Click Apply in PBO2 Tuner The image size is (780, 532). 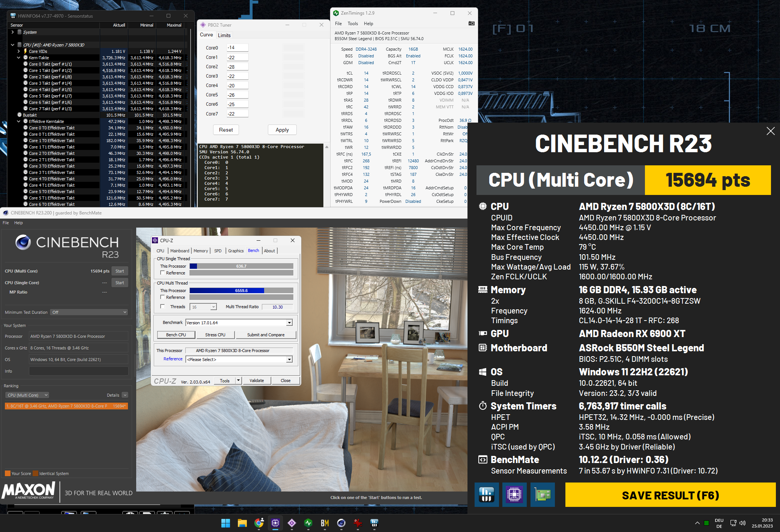pyautogui.click(x=282, y=130)
